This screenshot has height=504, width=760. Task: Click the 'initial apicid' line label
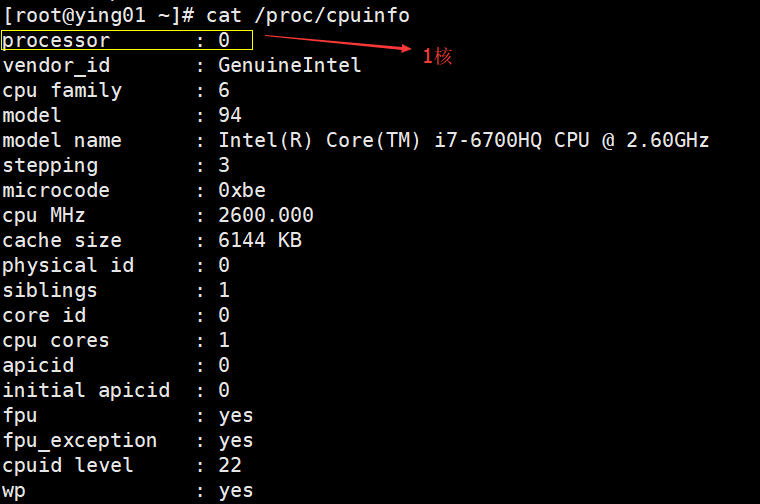point(86,391)
